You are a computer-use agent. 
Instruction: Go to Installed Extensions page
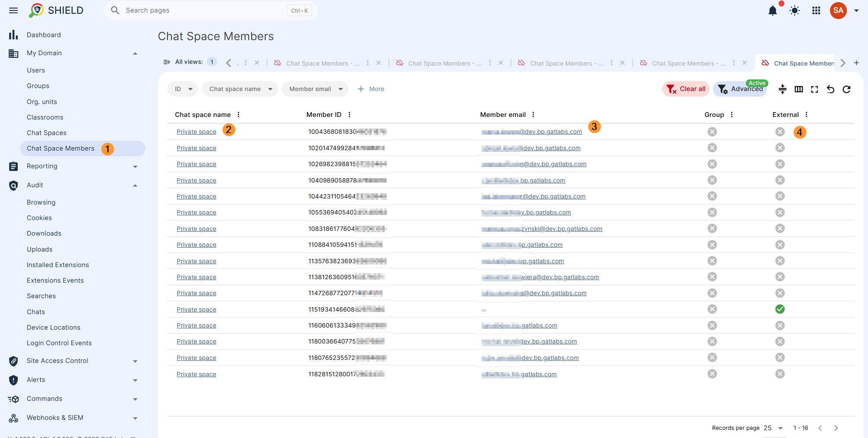[58, 265]
